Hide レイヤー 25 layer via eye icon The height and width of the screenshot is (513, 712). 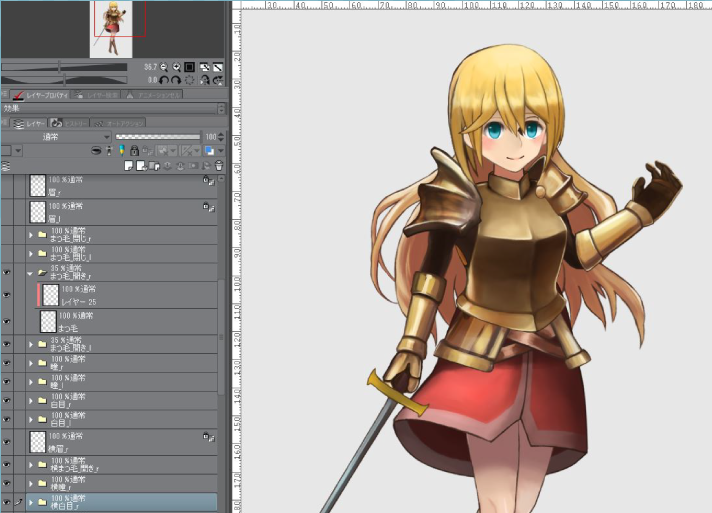click(x=6, y=295)
